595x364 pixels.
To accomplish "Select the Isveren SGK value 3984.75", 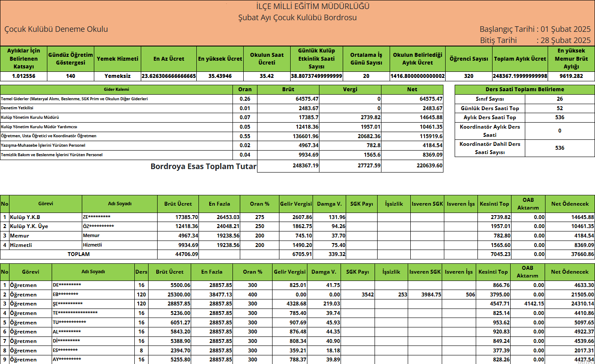I will pos(431,295).
